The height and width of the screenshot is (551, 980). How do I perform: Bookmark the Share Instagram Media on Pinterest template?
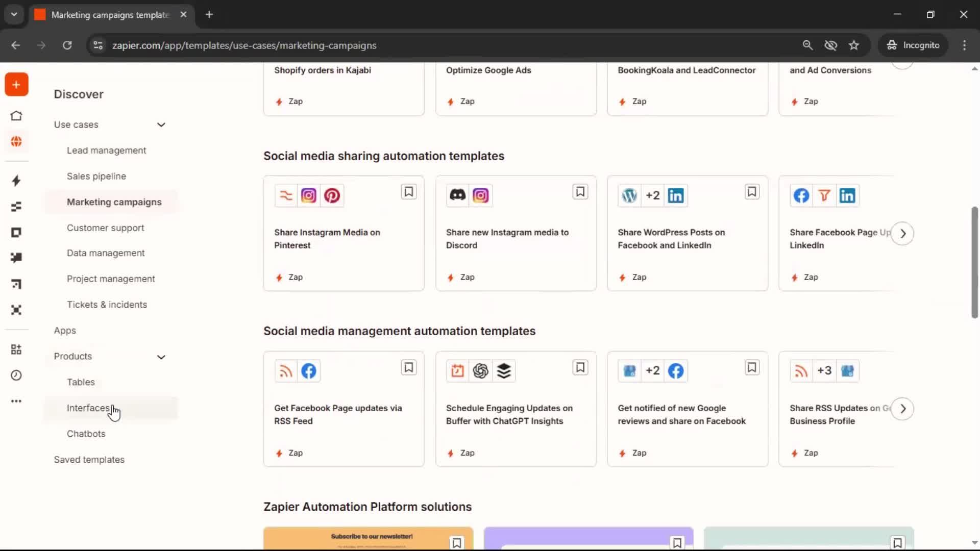click(409, 192)
